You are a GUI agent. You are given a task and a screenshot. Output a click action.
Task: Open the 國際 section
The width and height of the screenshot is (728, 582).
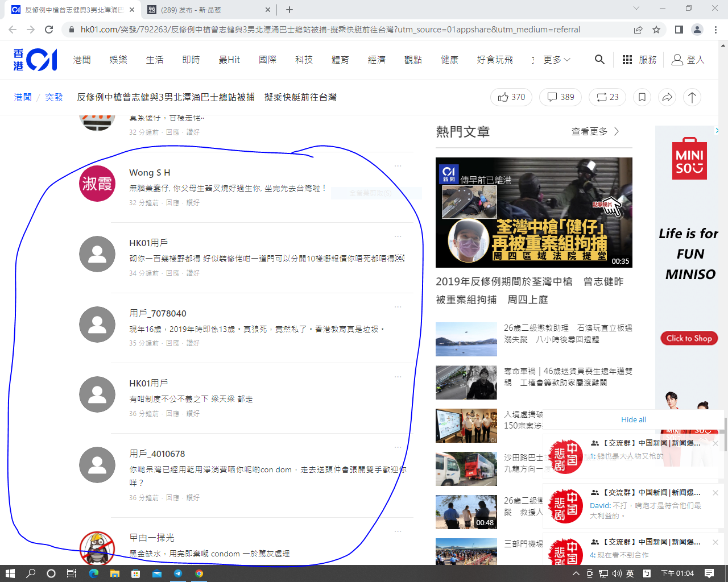pos(267,60)
